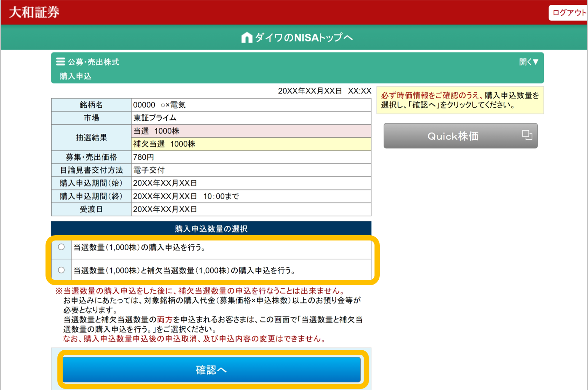Click the 市場 header cell
This screenshot has height=391, width=588.
[x=91, y=118]
